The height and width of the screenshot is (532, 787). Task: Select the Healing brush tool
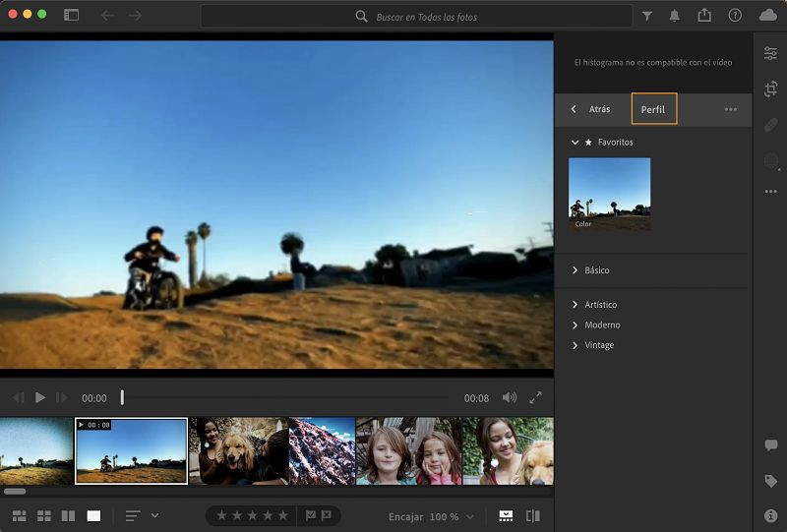[770, 125]
